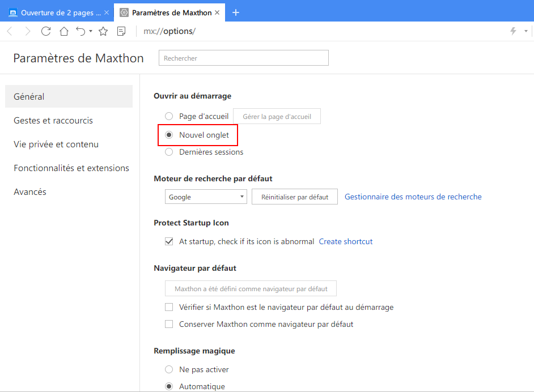Uncheck 'At startup, check if its icon is abnormal'
Viewport: 534px width, 392px height.
169,241
